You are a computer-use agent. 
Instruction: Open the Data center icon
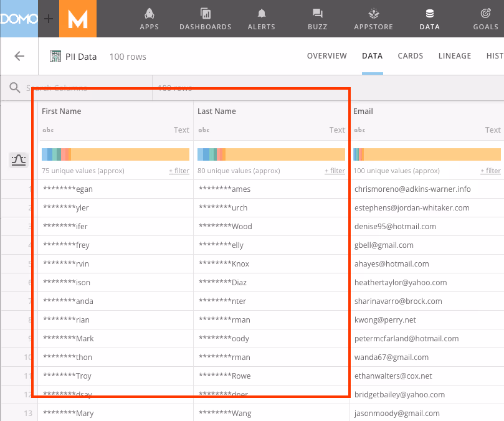(x=430, y=14)
